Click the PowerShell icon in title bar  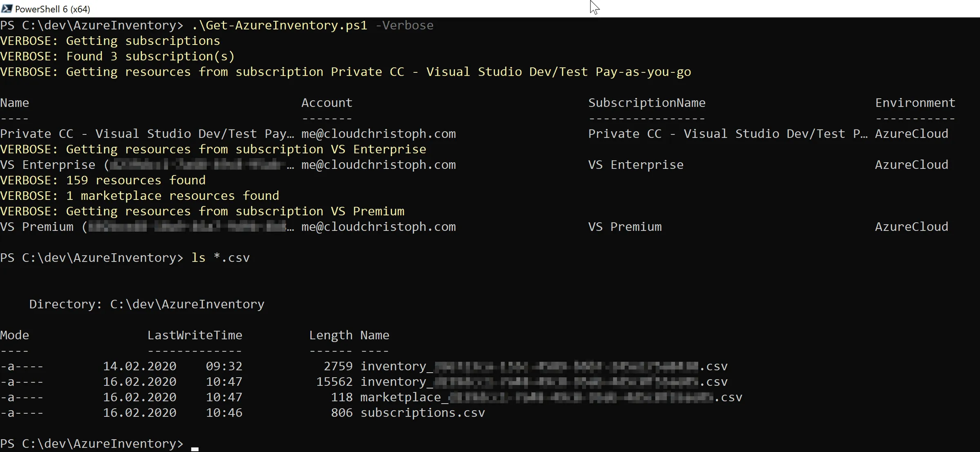point(7,9)
